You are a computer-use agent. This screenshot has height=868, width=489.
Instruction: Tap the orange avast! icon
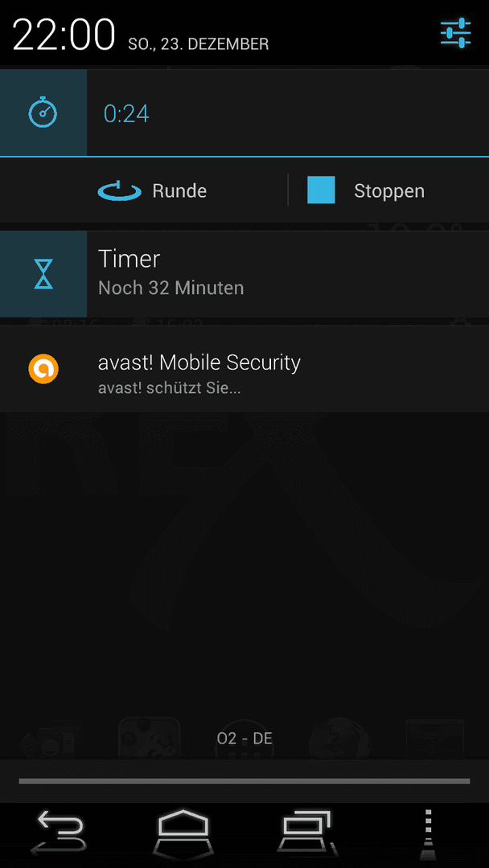pos(43,369)
